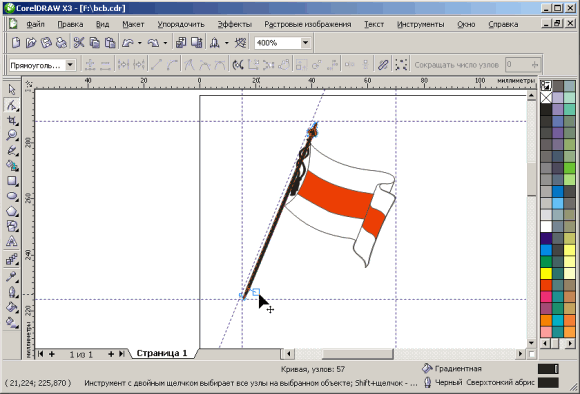Image resolution: width=580 pixels, height=394 pixels.
Task: Expand the Redo history dropdown arrow
Action: tap(165, 43)
